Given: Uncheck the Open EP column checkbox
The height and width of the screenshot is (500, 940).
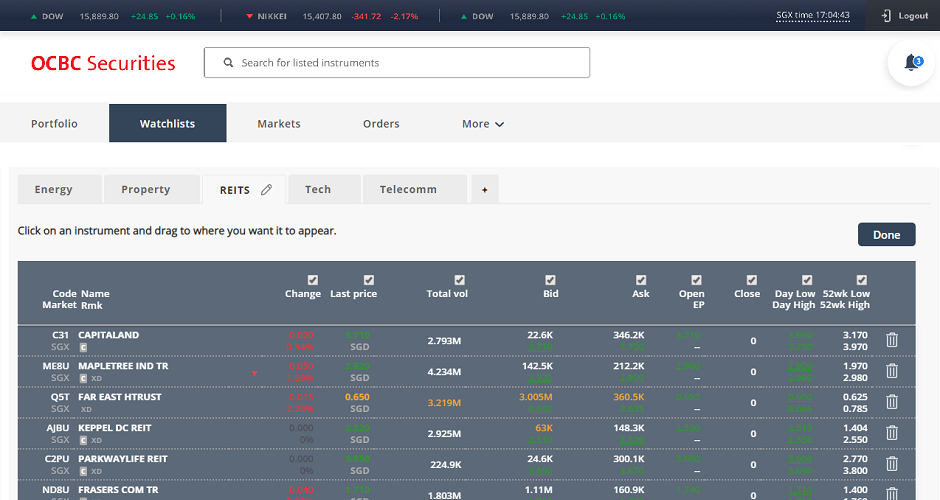Looking at the screenshot, I should (x=696, y=280).
